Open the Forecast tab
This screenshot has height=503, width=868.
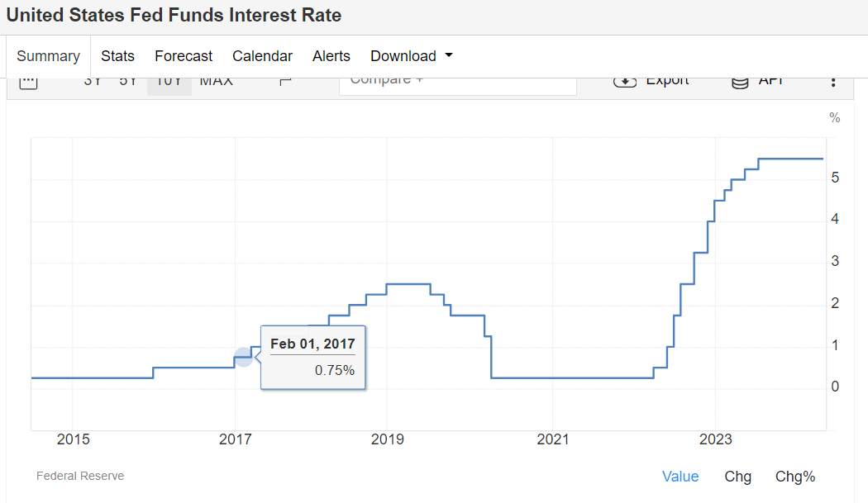click(x=184, y=56)
